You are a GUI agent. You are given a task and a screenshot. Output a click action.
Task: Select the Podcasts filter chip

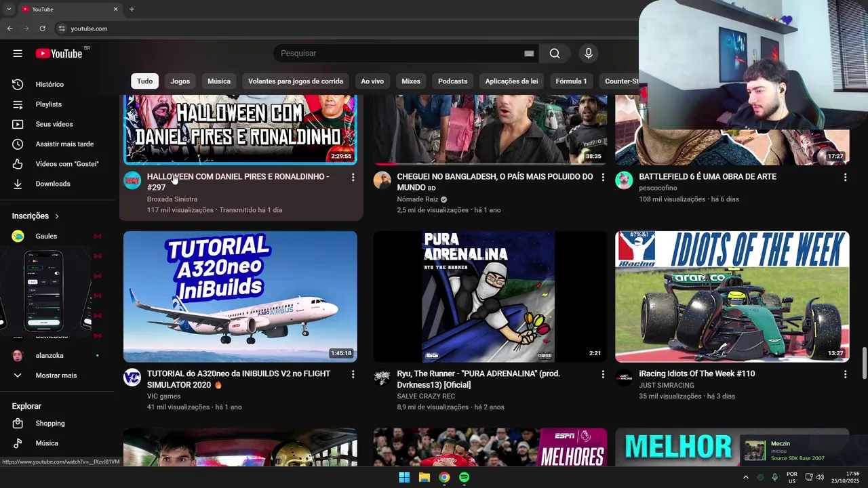click(x=452, y=81)
